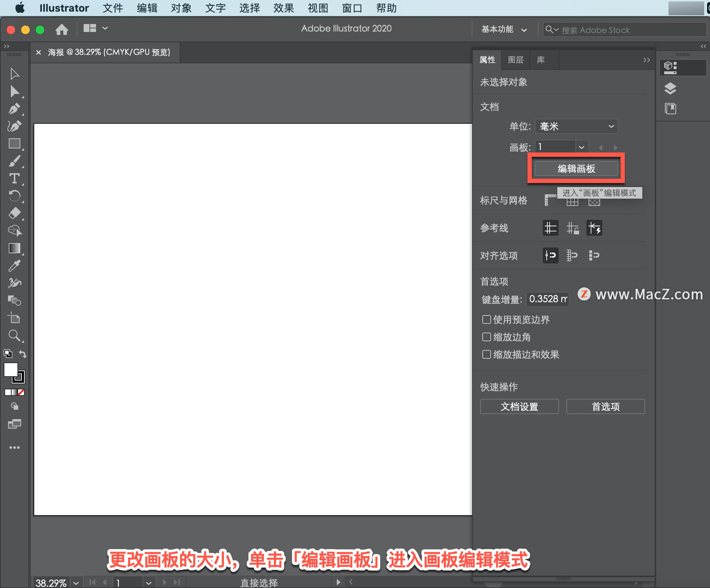Click the 文档设置 button

(519, 407)
